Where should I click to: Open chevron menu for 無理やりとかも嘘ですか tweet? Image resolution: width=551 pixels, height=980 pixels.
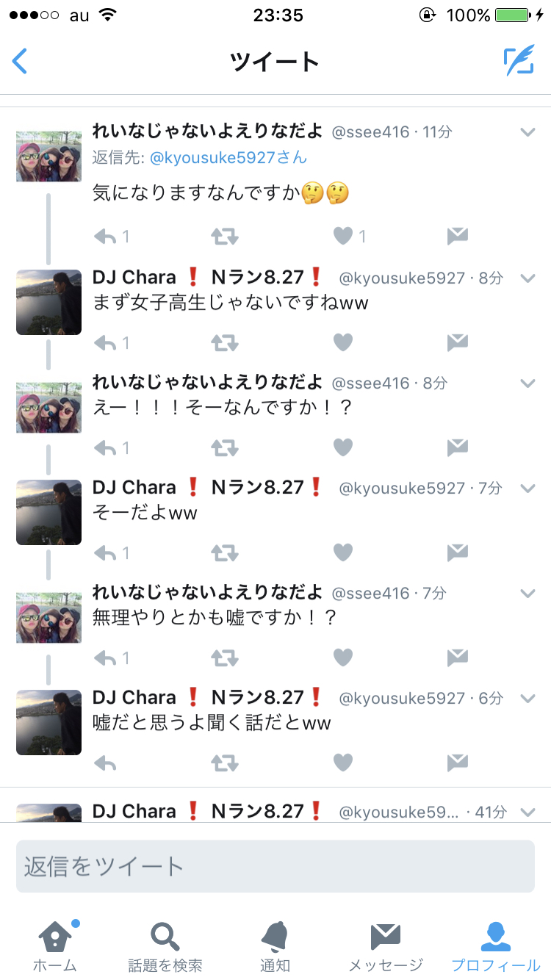[527, 593]
